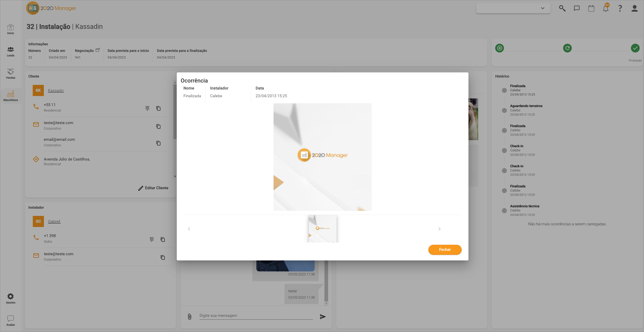Open the chat messages icon in header
644x332 pixels.
click(x=577, y=8)
